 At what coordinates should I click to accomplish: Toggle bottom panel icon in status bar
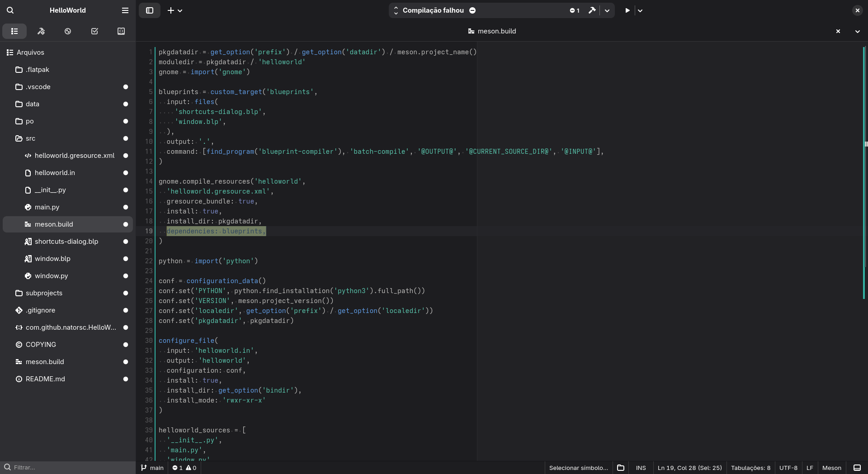(x=857, y=468)
